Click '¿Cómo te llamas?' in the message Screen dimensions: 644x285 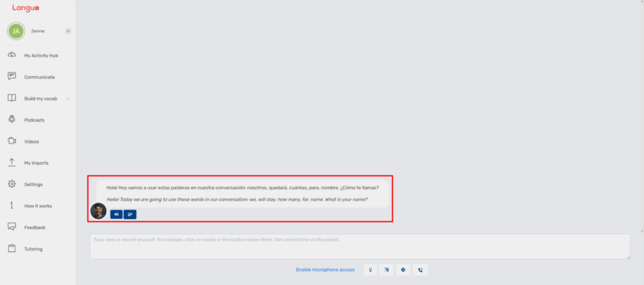pos(359,187)
